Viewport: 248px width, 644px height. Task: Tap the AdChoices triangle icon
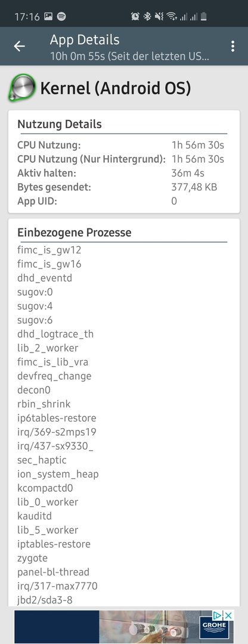(x=218, y=615)
